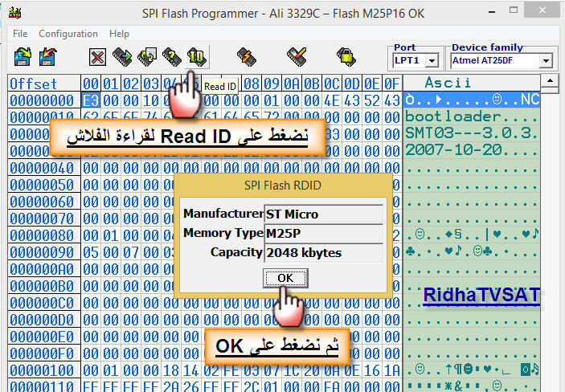Click the save file toolbar icon
Screen dimensions: 565x392
click(48, 57)
